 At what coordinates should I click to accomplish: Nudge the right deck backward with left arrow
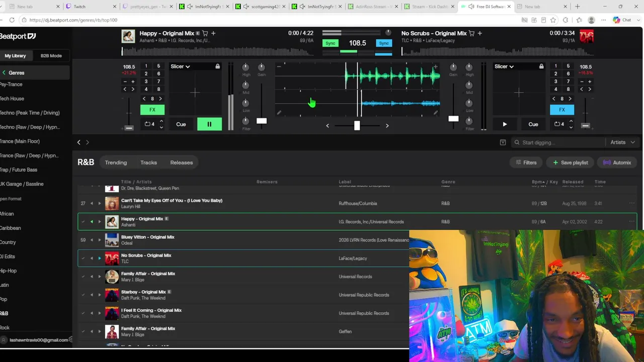(582, 89)
